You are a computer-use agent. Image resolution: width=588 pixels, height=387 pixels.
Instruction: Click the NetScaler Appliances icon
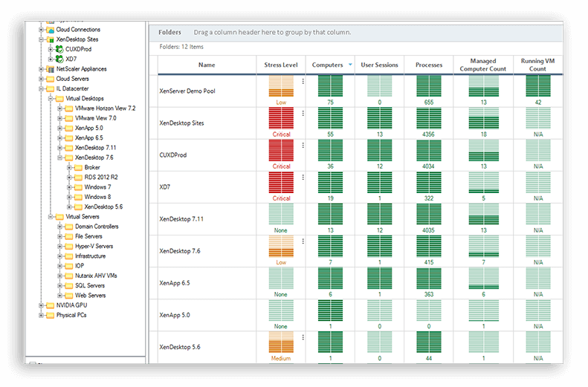click(51, 69)
